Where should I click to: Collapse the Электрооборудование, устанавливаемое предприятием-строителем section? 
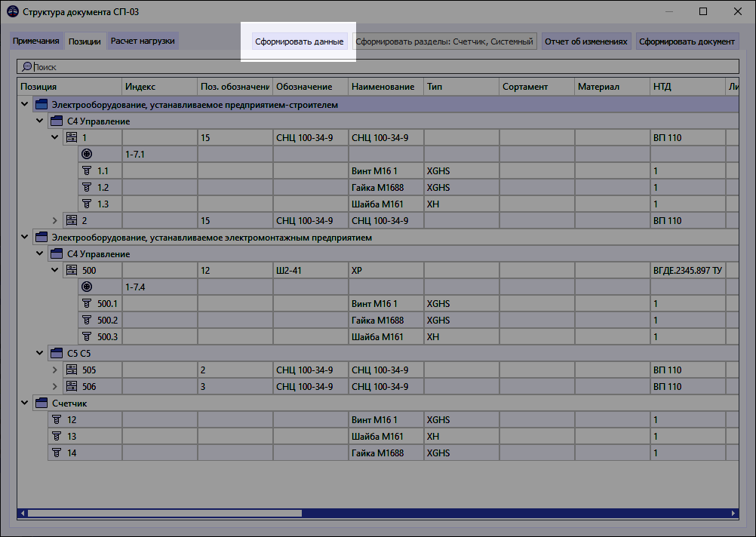pos(23,104)
